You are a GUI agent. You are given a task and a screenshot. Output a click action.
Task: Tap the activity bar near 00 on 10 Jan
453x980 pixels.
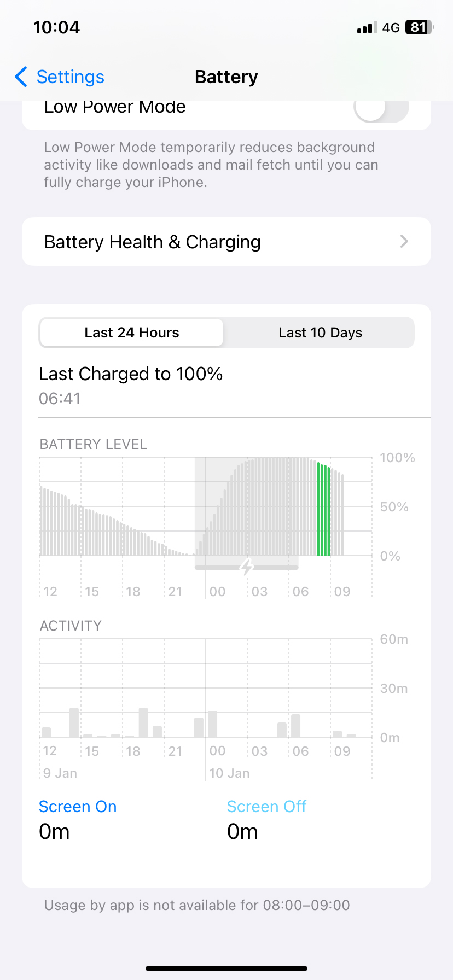212,724
